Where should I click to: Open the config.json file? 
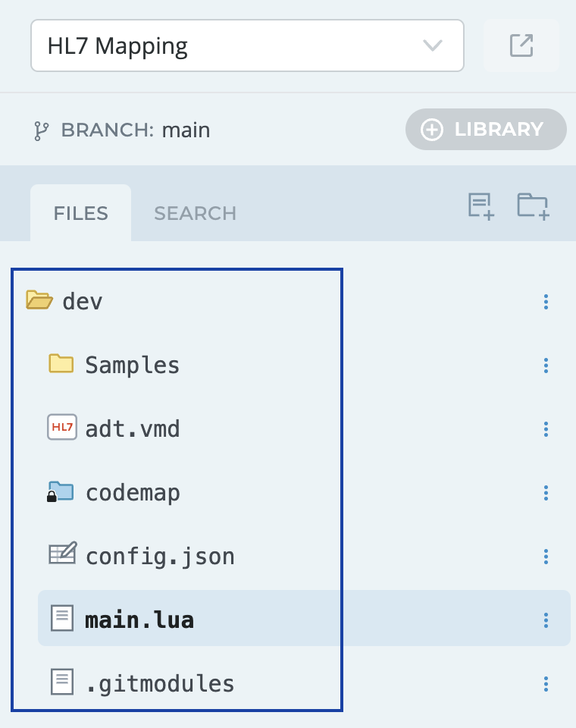coord(159,557)
